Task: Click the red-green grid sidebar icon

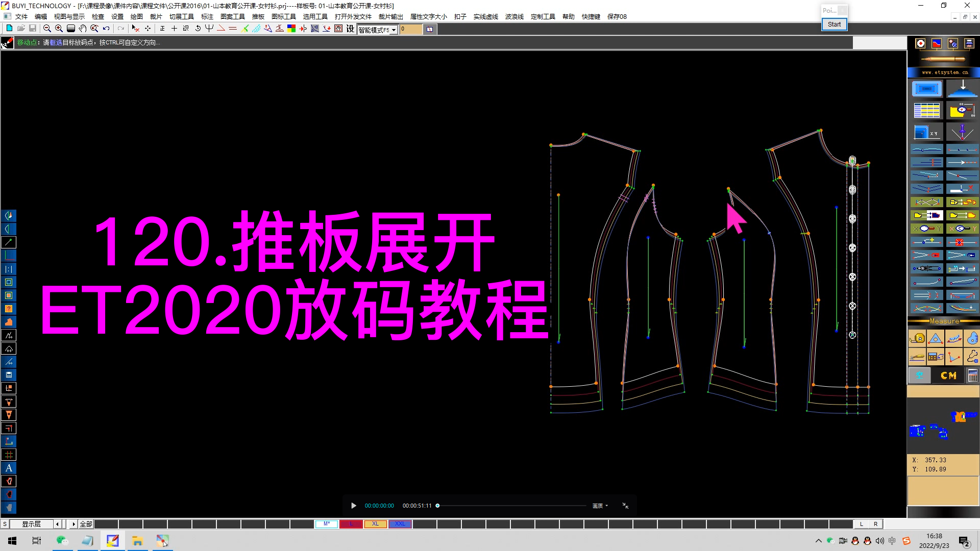Action: click(x=9, y=455)
